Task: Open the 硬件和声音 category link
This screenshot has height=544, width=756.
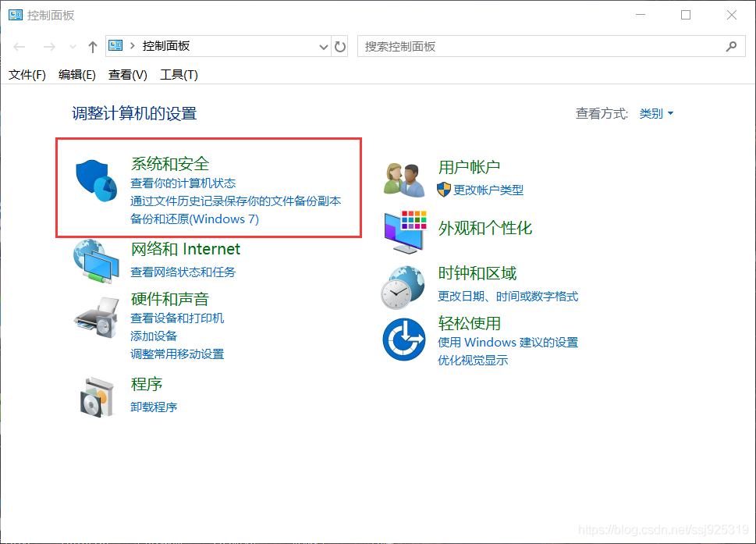Action: pos(170,299)
